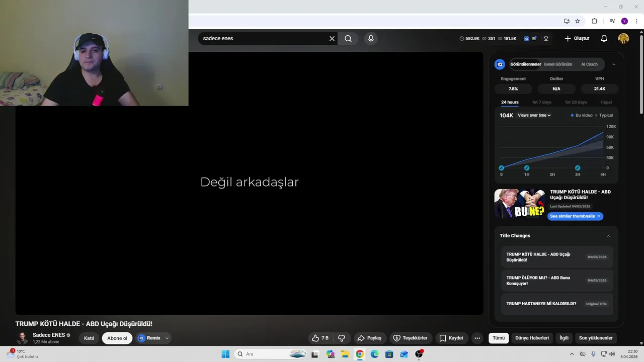Open OBS Studio from the taskbar

tap(419, 354)
